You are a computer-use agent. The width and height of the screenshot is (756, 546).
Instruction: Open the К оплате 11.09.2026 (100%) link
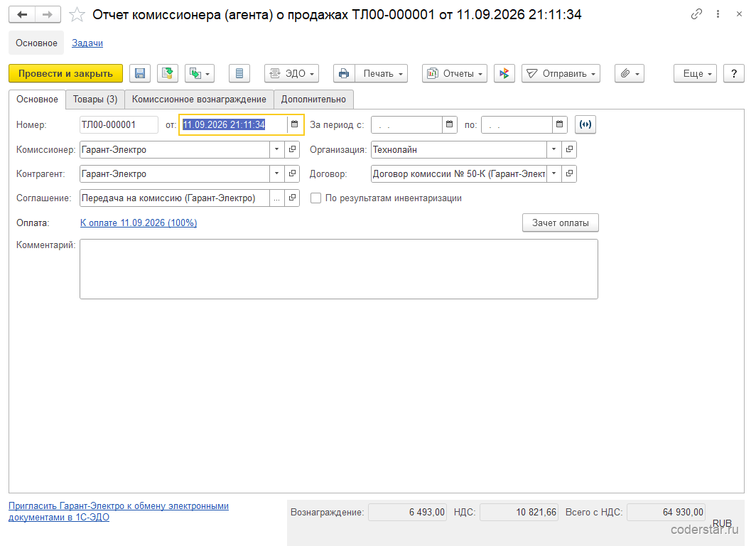click(139, 223)
